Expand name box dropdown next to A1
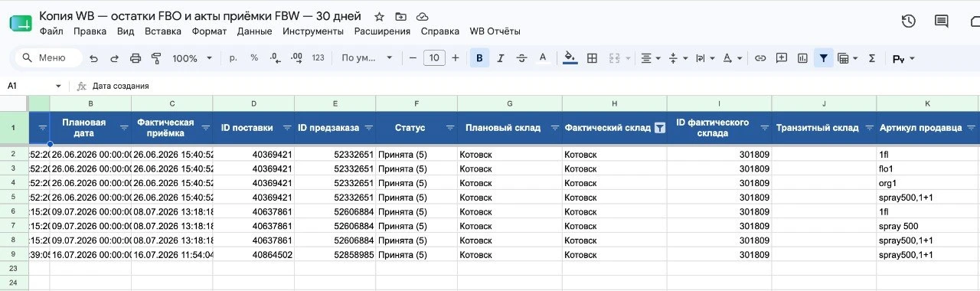Screen dimensions: 980x291 (58, 86)
